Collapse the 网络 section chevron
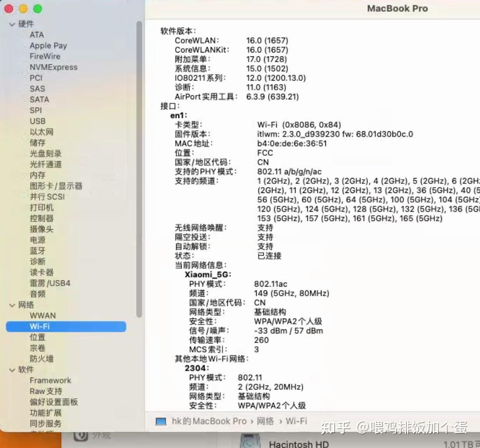The image size is (480, 448). coord(12,305)
